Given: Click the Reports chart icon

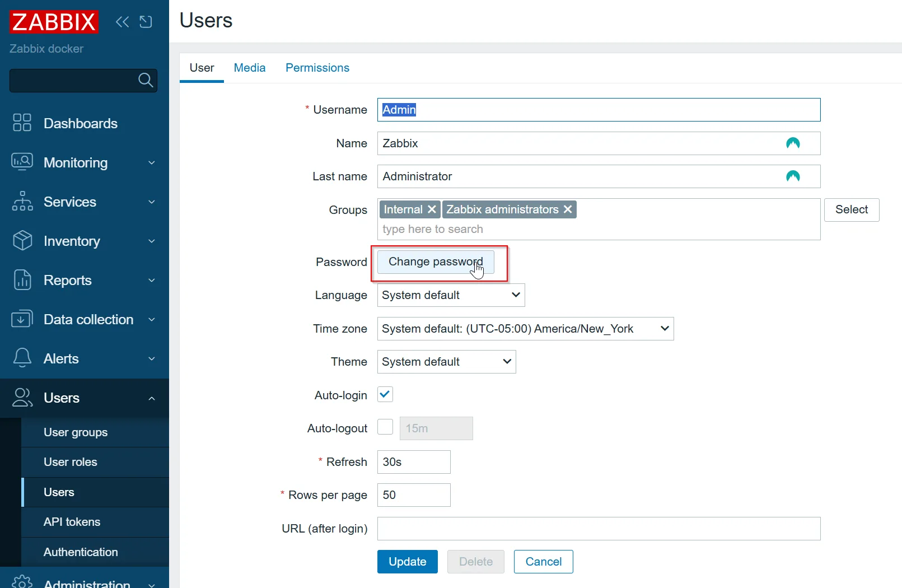Looking at the screenshot, I should [22, 279].
